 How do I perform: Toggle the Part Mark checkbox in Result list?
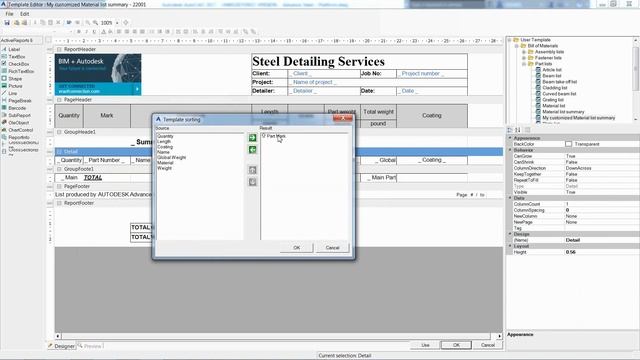[264, 136]
